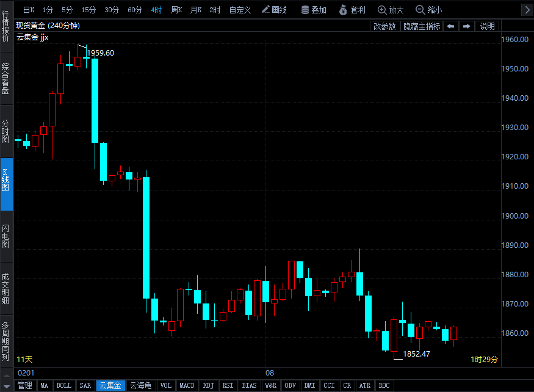Select K线图 sidebar panel
The image size is (534, 392).
(x=6, y=184)
